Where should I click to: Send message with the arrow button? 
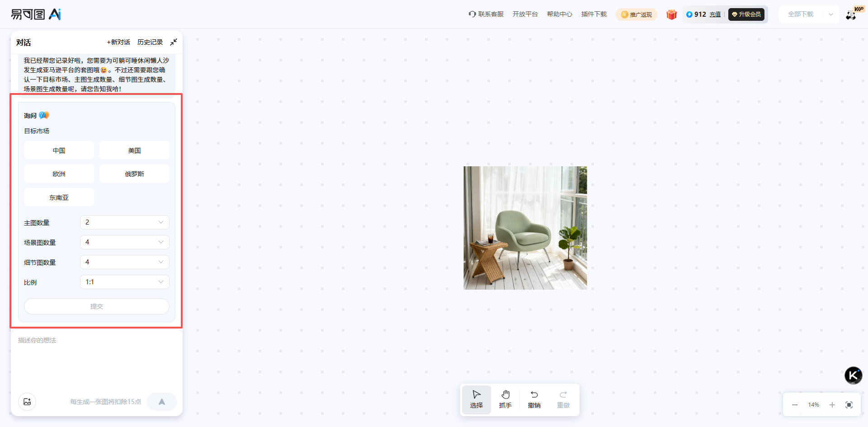click(x=162, y=402)
